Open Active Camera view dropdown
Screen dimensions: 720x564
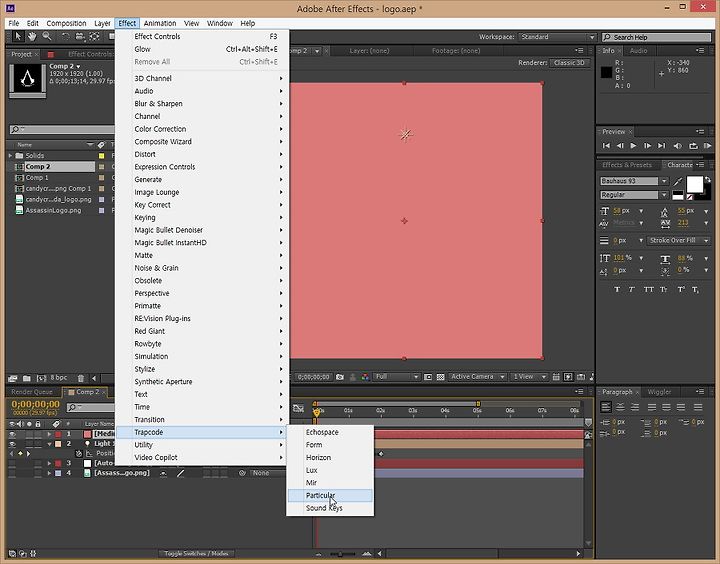tap(476, 377)
